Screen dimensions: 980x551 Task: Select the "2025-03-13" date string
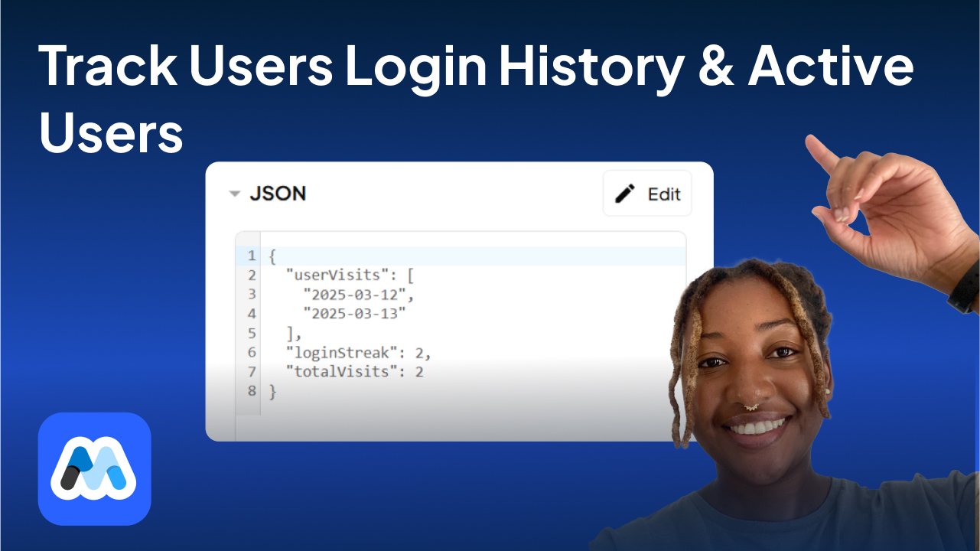click(354, 313)
